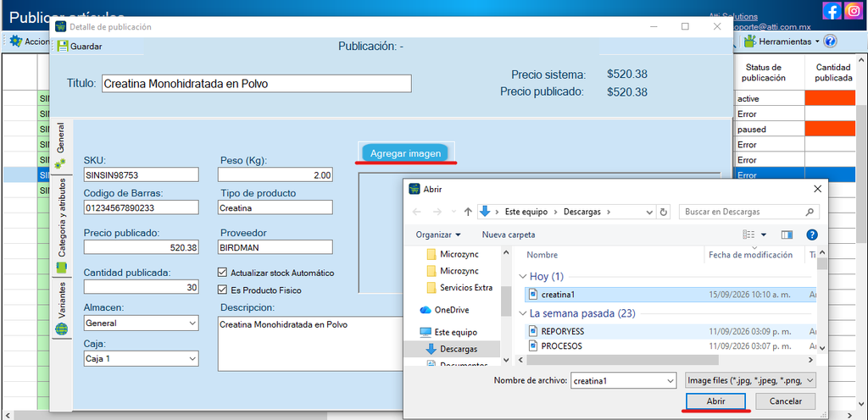
Task: Open view options dropdown arrow
Action: click(764, 235)
